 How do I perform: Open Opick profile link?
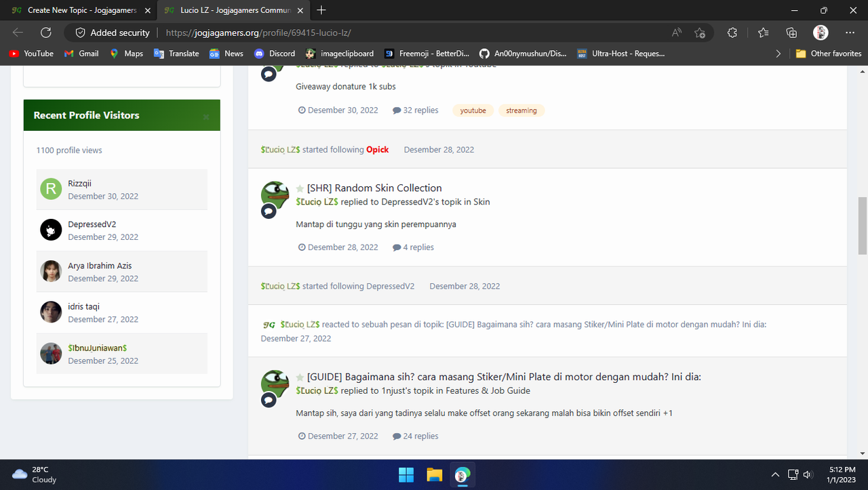pos(378,150)
